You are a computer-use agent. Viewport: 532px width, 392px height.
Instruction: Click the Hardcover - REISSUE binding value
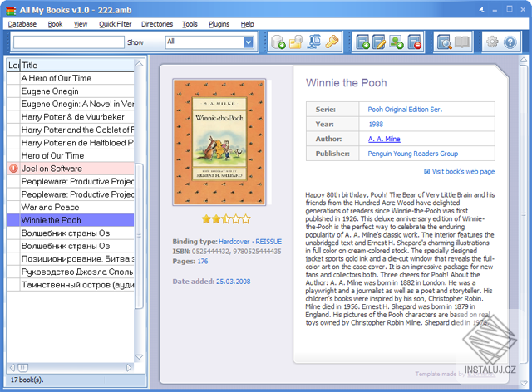pyautogui.click(x=250, y=242)
